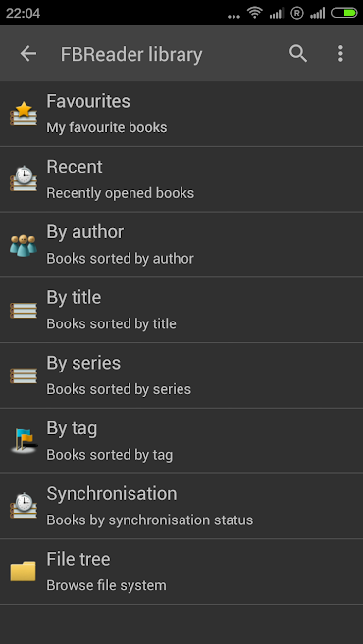
Task: Tap the stacked books icon for By title
Action: 24,310
